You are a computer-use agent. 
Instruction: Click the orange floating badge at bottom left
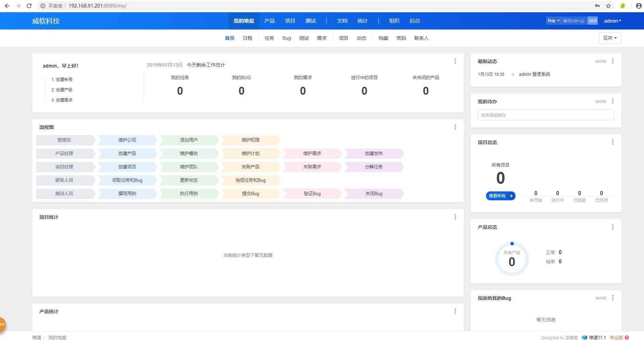click(2, 324)
